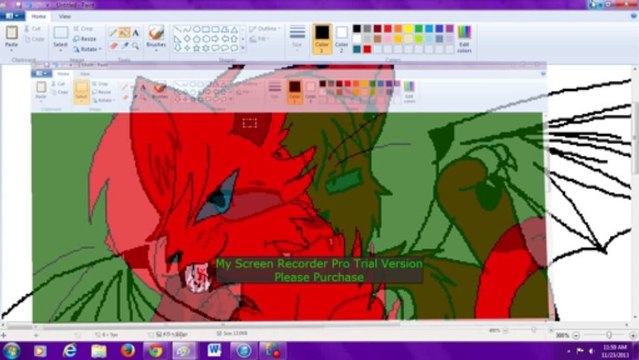Select the Fill with color bucket
Viewport: 639px width, 360px height.
(x=124, y=32)
